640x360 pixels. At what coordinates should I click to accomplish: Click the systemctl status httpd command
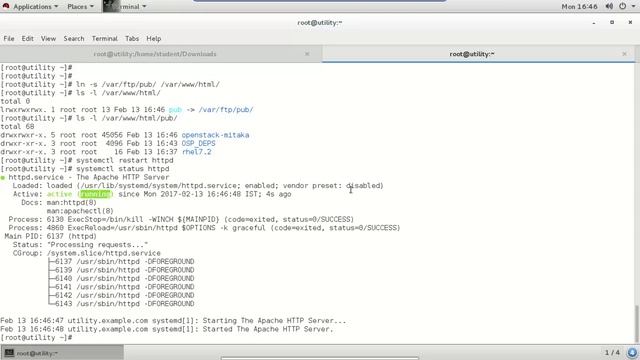(x=122, y=169)
